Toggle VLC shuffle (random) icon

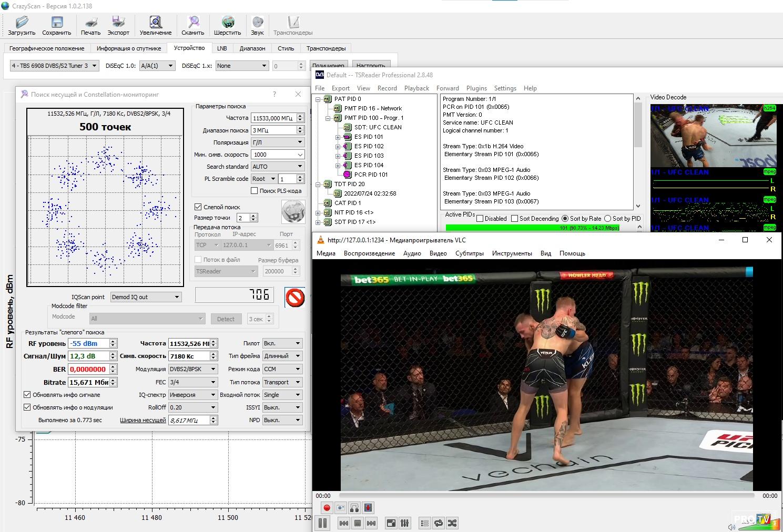(x=452, y=523)
